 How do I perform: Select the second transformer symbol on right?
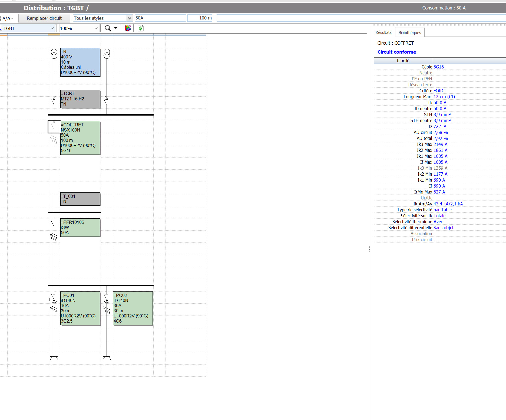click(107, 54)
